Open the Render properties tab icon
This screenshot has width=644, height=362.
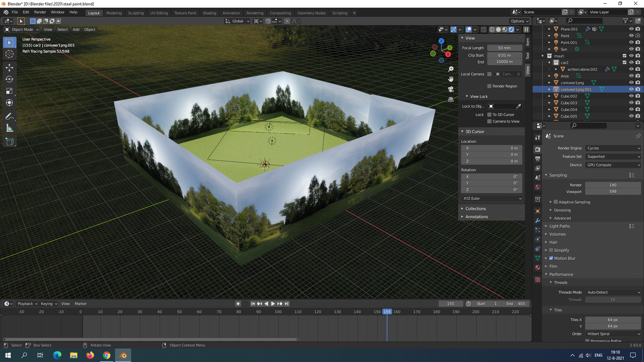pos(537,149)
